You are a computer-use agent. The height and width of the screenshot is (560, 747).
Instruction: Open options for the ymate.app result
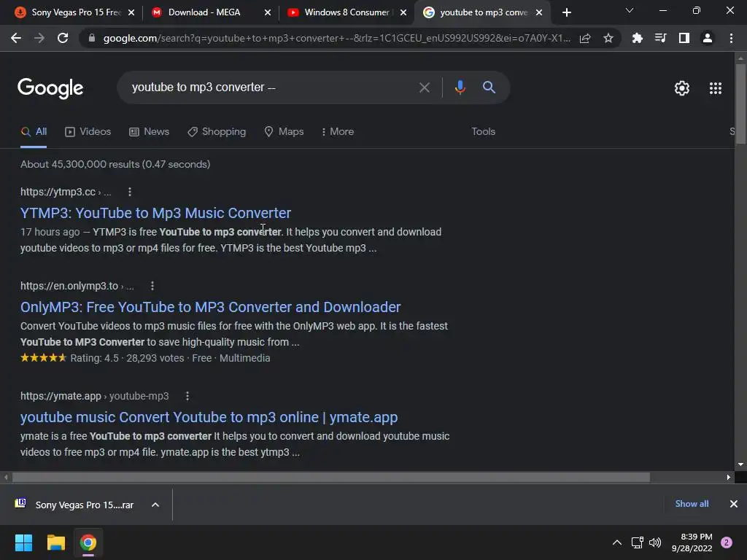pos(187,396)
